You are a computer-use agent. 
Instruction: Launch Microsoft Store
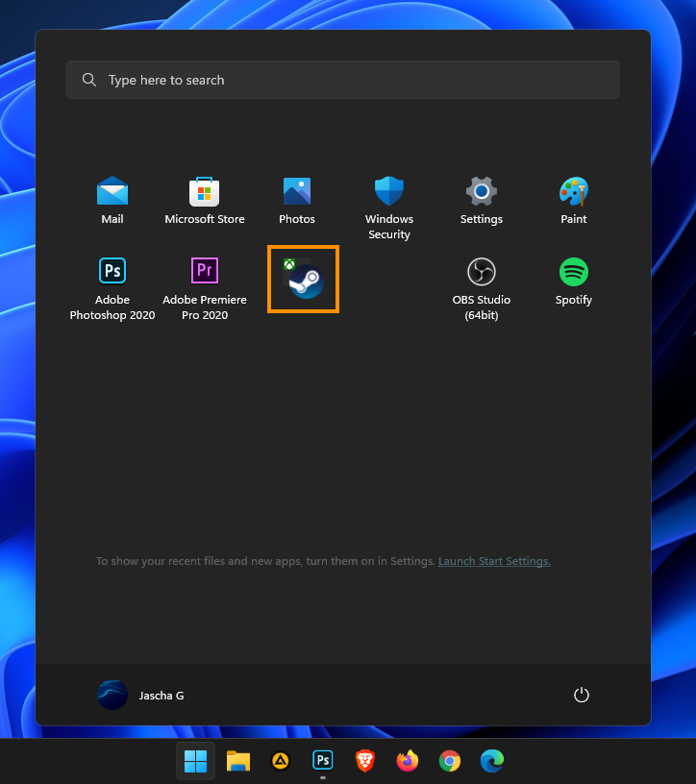(x=205, y=201)
